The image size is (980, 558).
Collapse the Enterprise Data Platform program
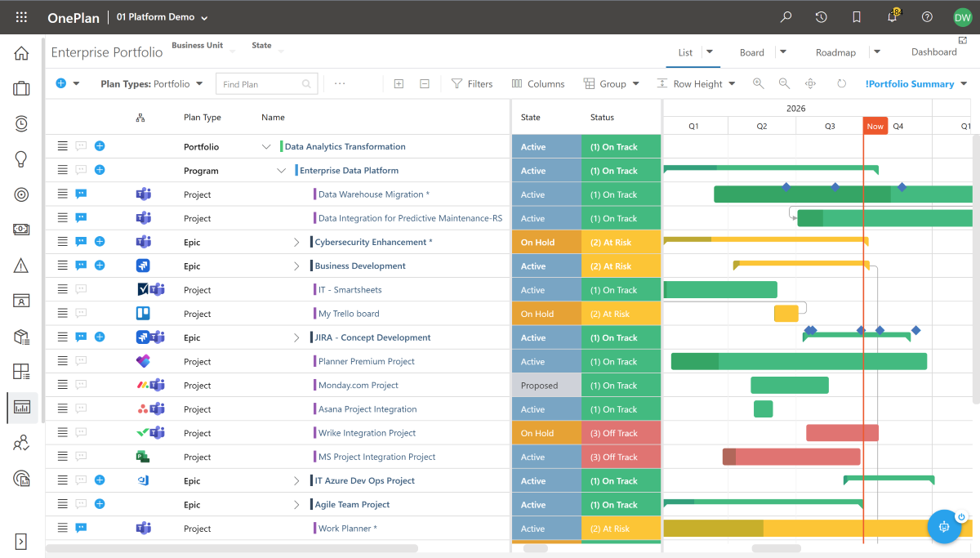point(281,171)
